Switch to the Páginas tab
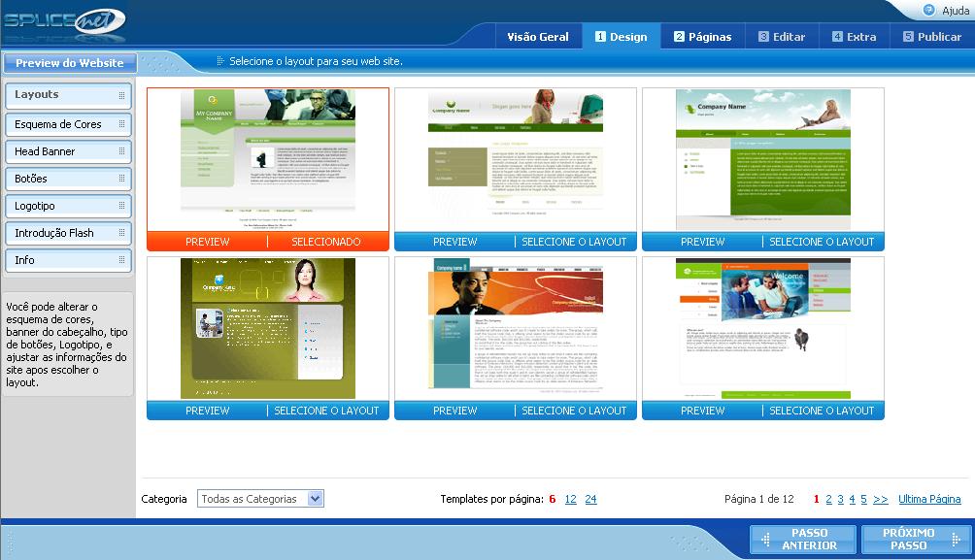The width and height of the screenshot is (975, 560). [x=703, y=37]
